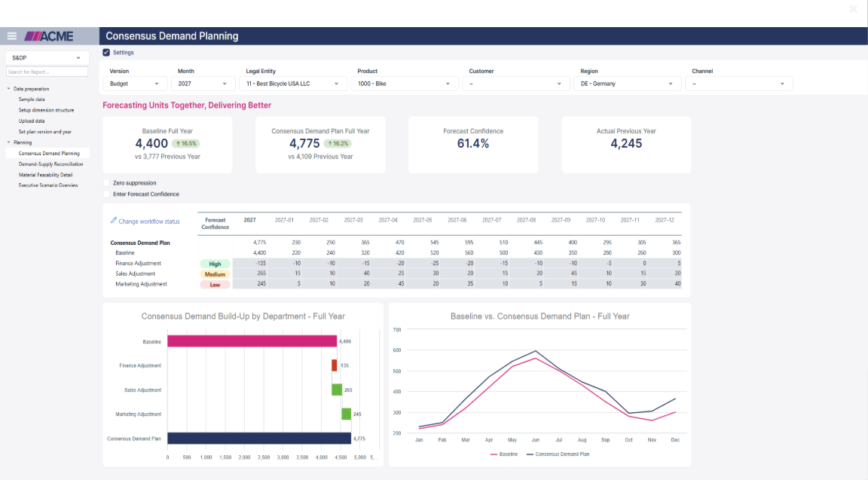Open Sample data in the sidebar

[x=32, y=99]
